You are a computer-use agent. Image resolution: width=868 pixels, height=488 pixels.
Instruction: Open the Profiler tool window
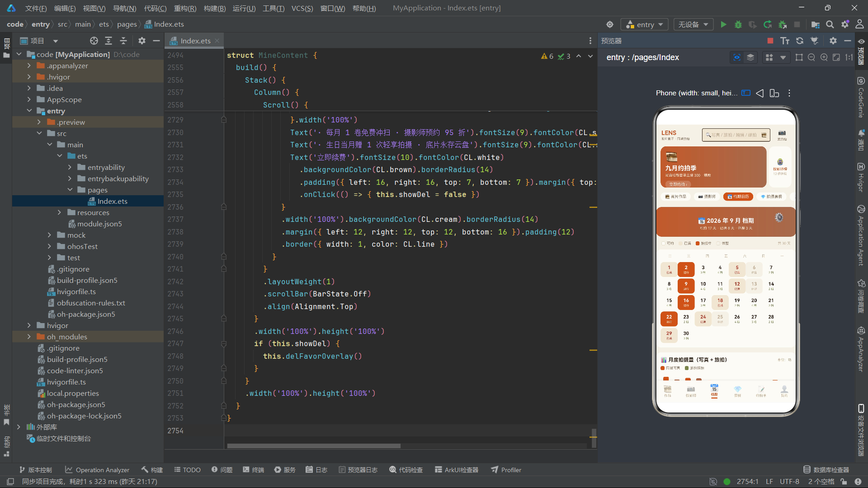click(506, 470)
